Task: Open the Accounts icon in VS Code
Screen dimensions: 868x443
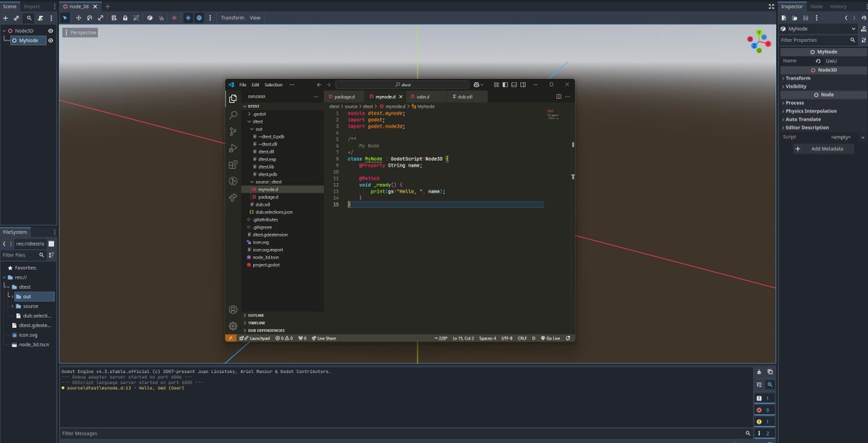Action: tap(233, 310)
